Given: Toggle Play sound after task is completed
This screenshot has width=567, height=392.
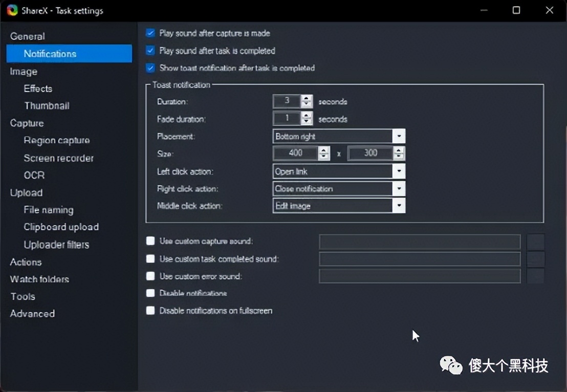Looking at the screenshot, I should pos(150,51).
